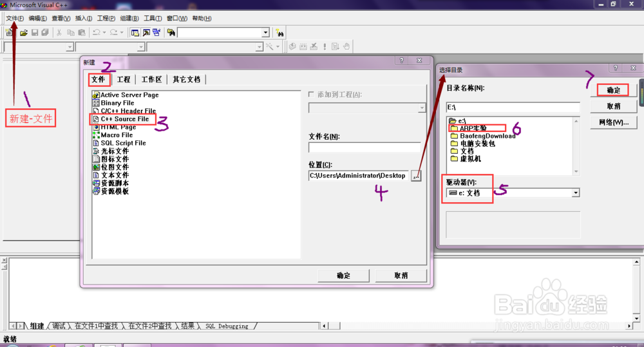Select Binary File in the list

point(113,103)
